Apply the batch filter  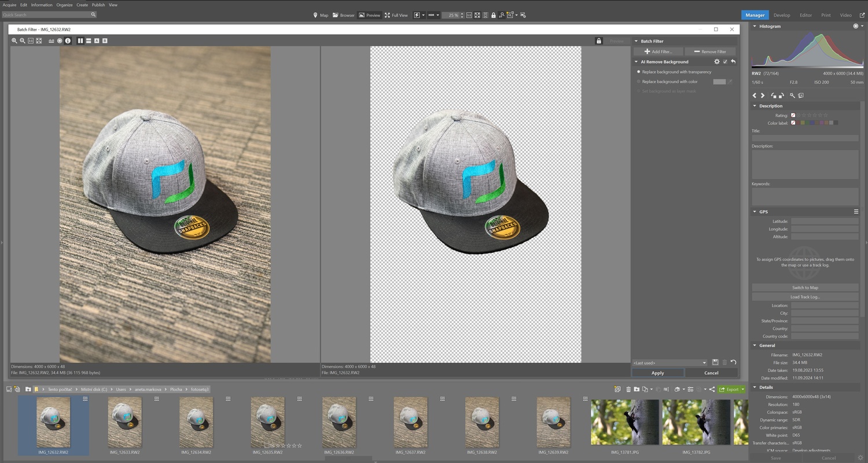coord(657,373)
